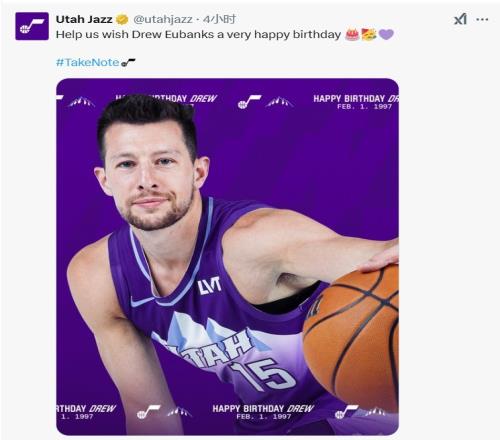Click the 4小时 timestamp

tap(219, 19)
